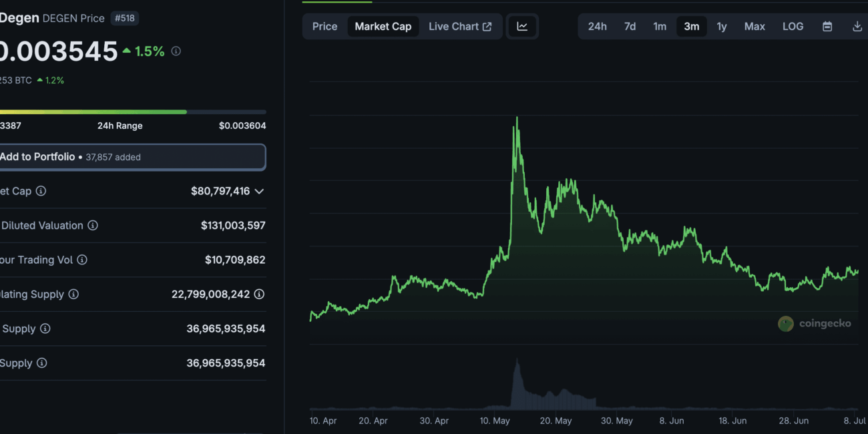Click the info icon beside 22,799,008,242
Screen dimensions: 868x434
(x=259, y=294)
